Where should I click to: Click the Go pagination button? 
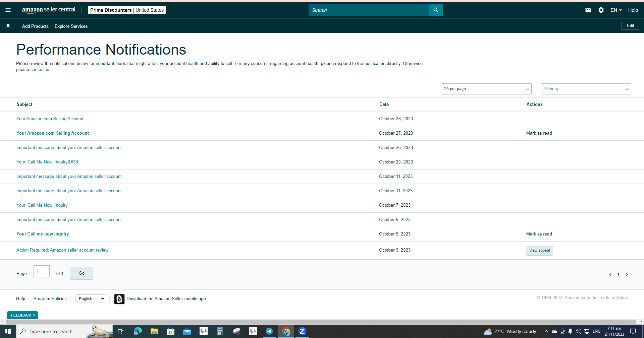[82, 273]
